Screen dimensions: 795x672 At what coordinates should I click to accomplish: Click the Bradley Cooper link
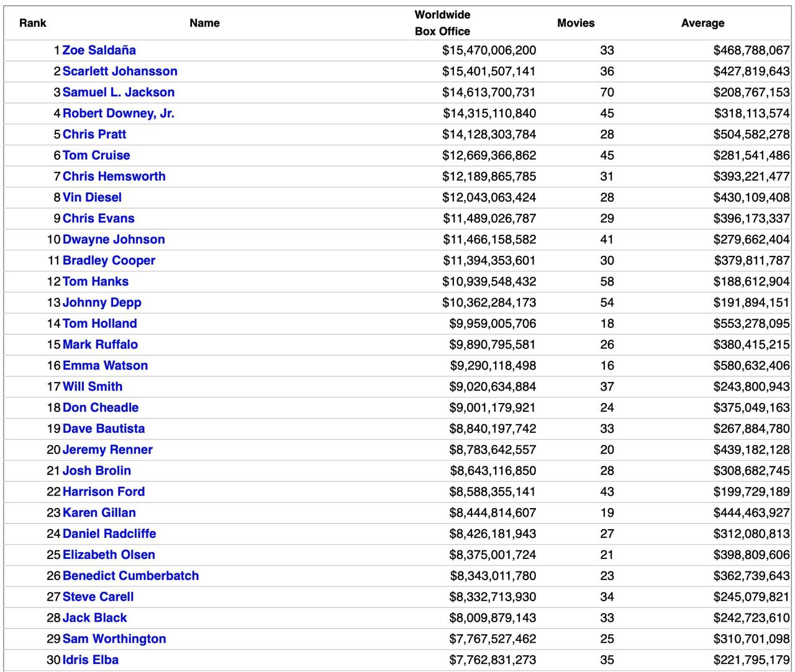pyautogui.click(x=109, y=261)
